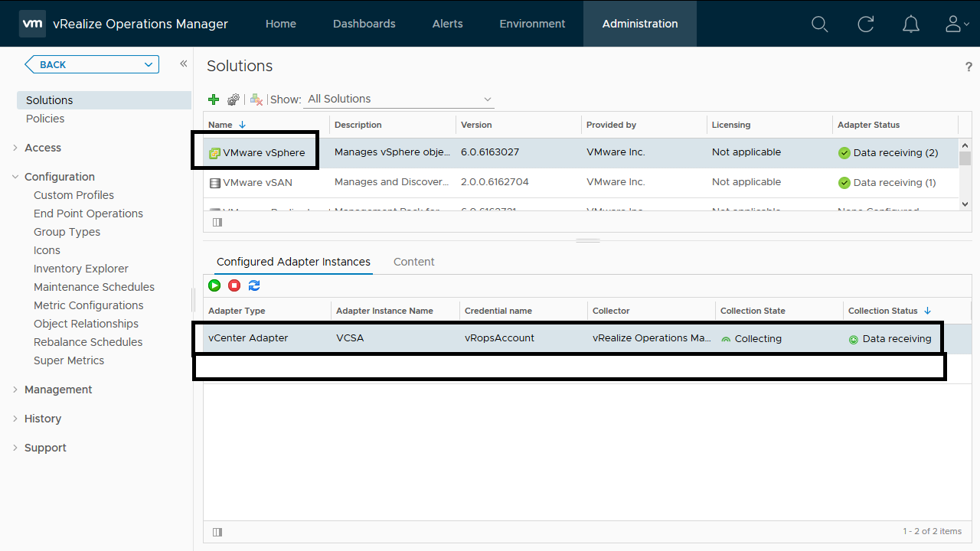Expand the Management section

(x=15, y=390)
